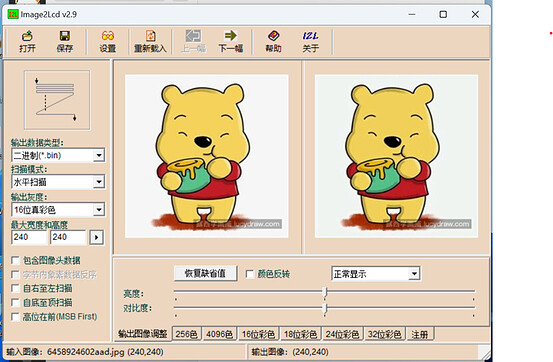
Task: Click the Image2Lcd title bar app icon
Action: (x=13, y=14)
